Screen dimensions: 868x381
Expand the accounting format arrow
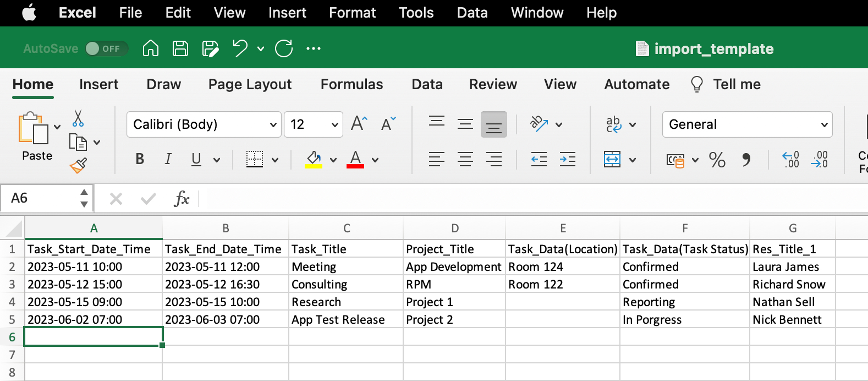[695, 160]
